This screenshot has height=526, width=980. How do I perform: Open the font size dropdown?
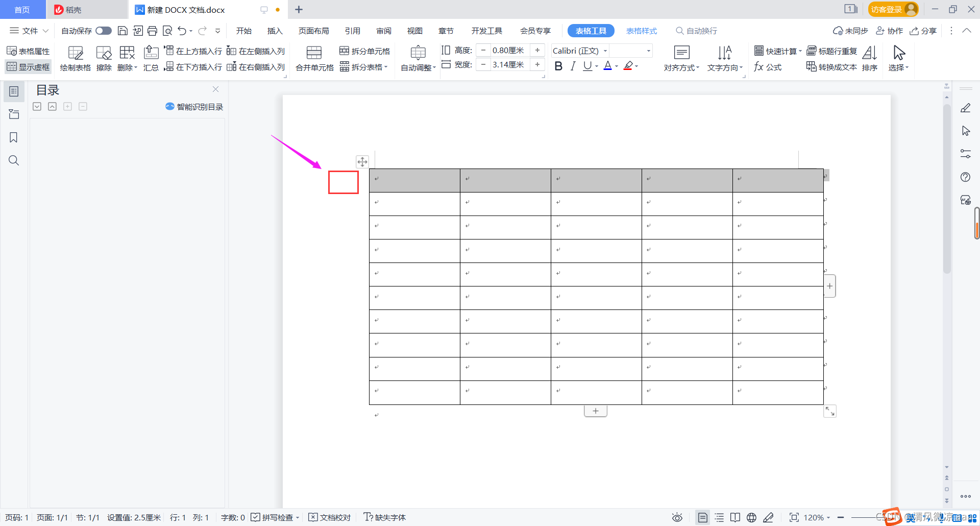(649, 51)
